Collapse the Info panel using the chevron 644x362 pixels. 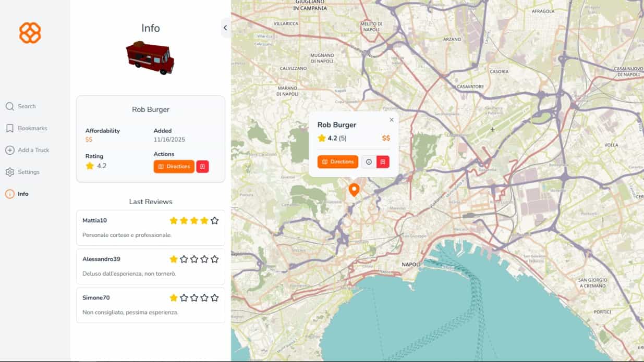tap(225, 28)
